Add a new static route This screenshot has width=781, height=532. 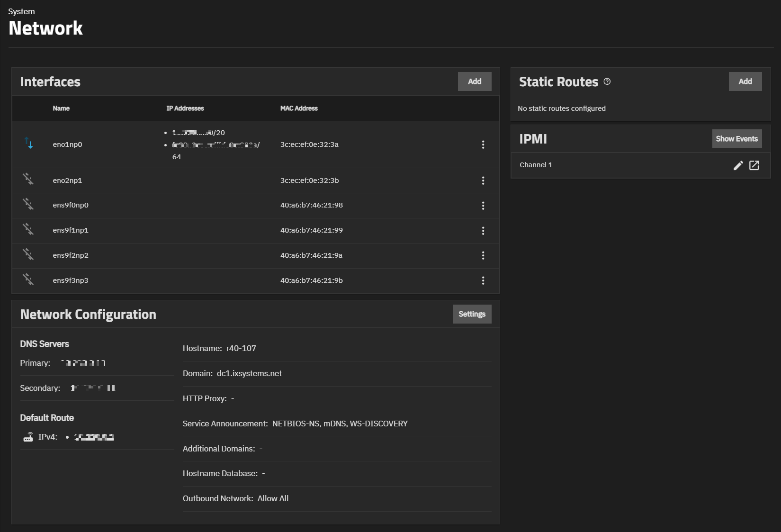[745, 81]
